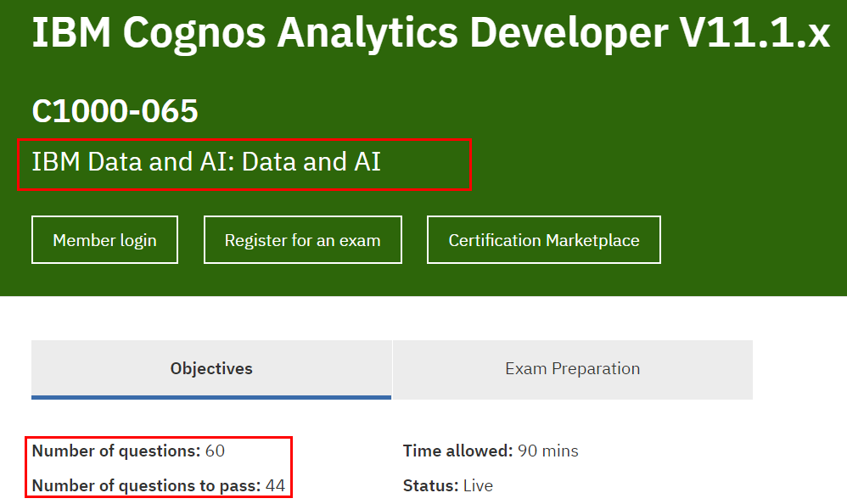Screen dimensions: 847x504
Task: Select the Live status value
Action: (x=478, y=486)
